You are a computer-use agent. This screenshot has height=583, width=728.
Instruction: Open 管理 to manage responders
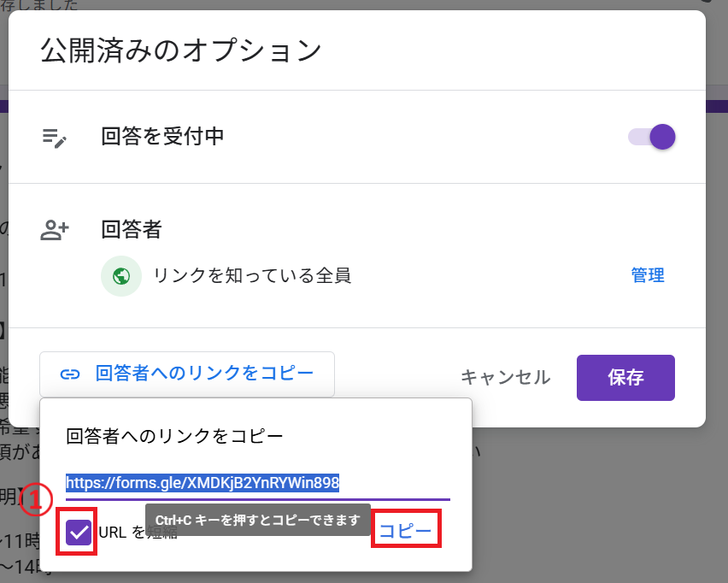tap(647, 275)
